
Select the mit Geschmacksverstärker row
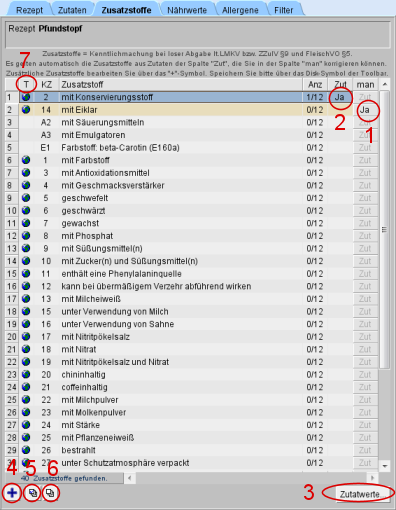(x=192, y=185)
